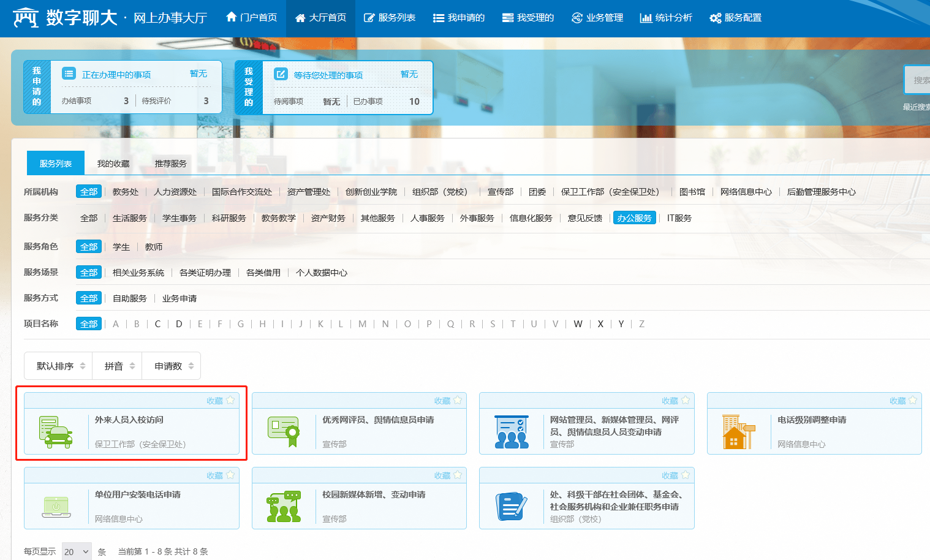
Task: Click the orange building icon for 电话级别调整申请
Action: tap(738, 432)
